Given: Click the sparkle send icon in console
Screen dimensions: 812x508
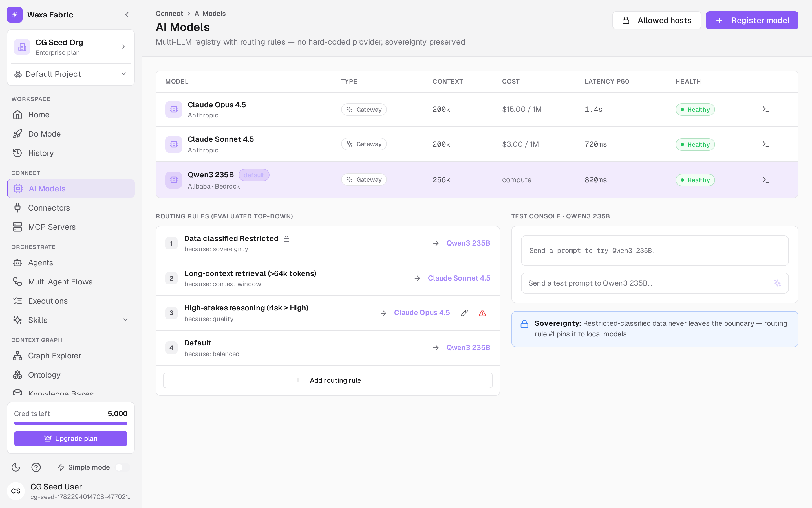Looking at the screenshot, I should [x=777, y=283].
